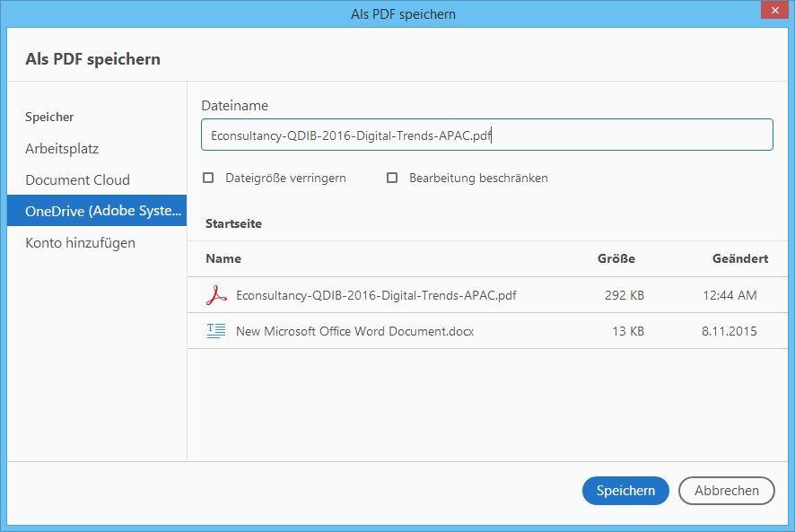The image size is (795, 532).
Task: Click the 8.11.2015 modified date
Action: point(729,331)
